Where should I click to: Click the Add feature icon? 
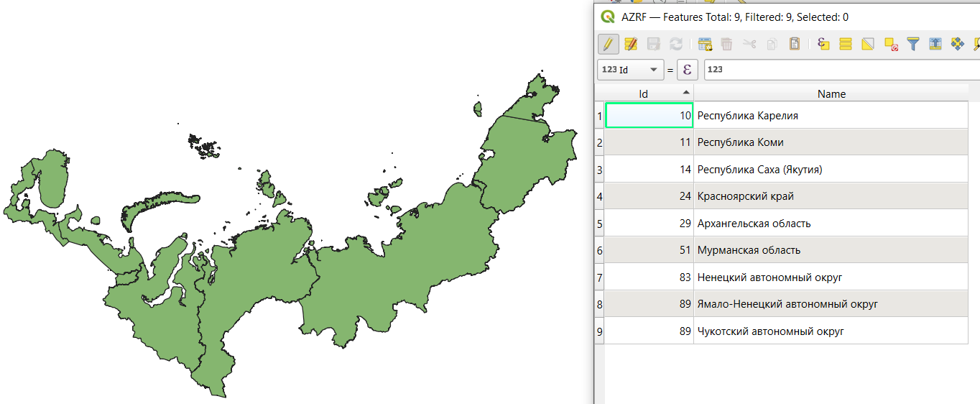(x=705, y=44)
